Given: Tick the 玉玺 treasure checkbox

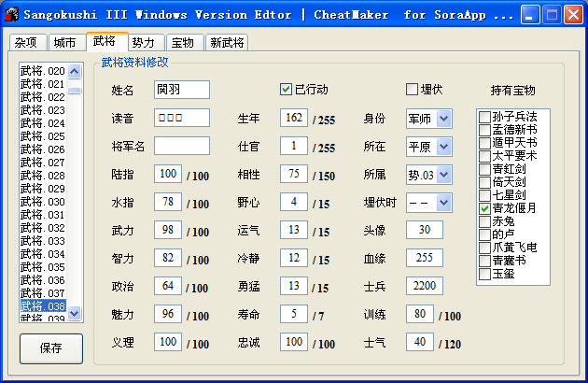Looking at the screenshot, I should [x=484, y=274].
